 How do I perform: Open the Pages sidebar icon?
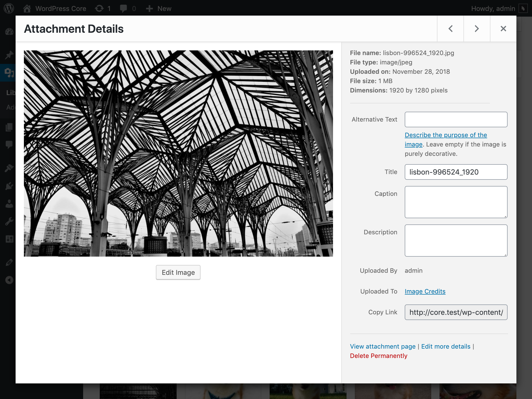(x=9, y=127)
